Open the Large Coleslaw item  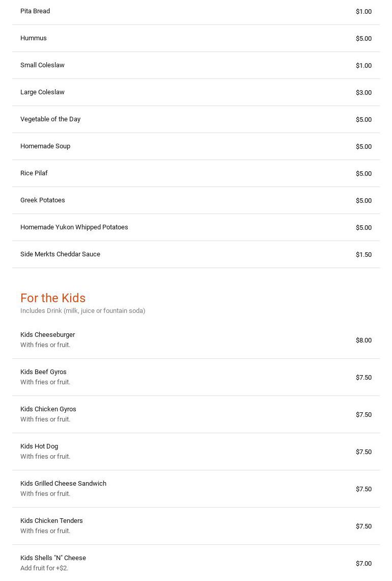42,92
